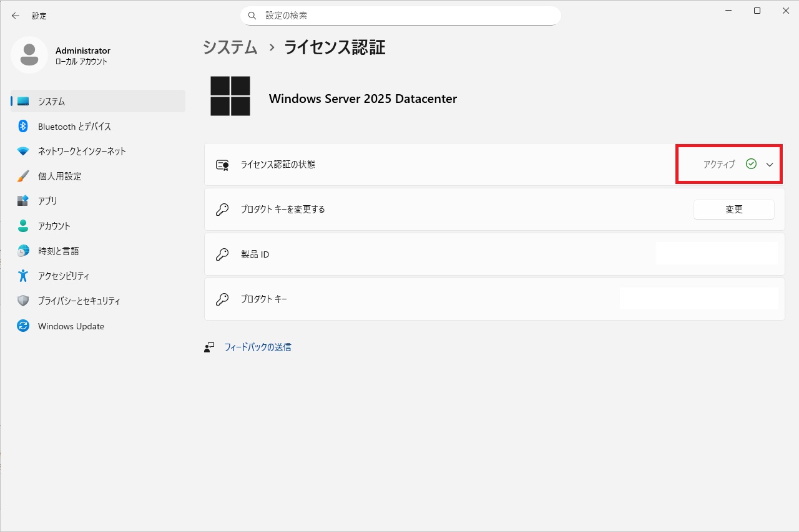Click the search magnifier icon

coord(252,16)
